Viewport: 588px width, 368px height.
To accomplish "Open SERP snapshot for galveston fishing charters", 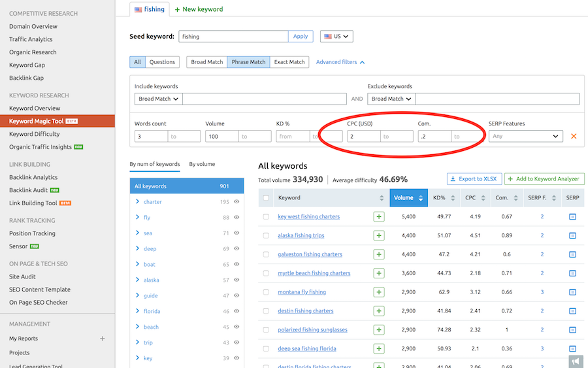I will pyautogui.click(x=572, y=254).
